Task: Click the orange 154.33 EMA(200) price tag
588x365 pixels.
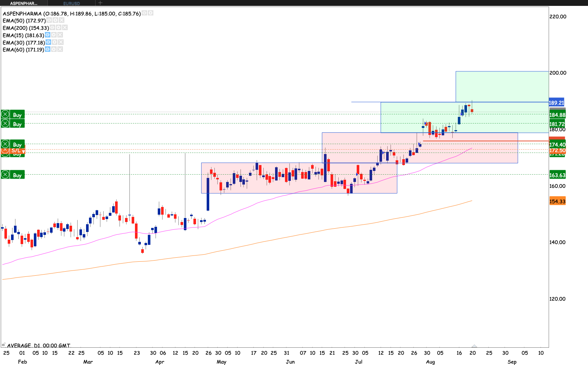Action: [x=557, y=201]
